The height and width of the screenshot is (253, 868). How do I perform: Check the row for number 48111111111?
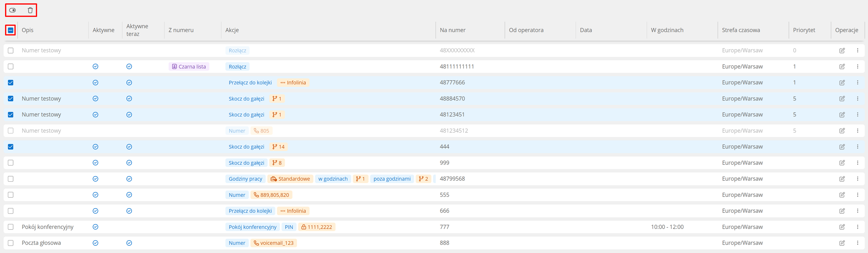[11, 66]
